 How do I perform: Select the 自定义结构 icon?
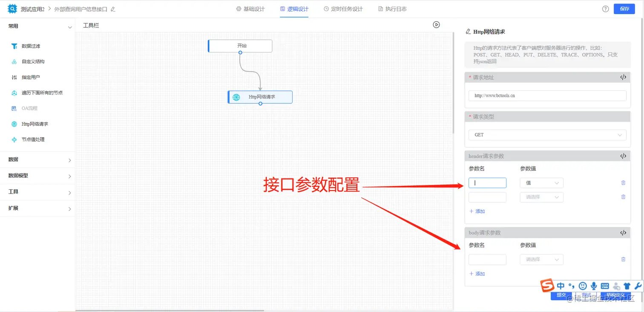pyautogui.click(x=14, y=62)
